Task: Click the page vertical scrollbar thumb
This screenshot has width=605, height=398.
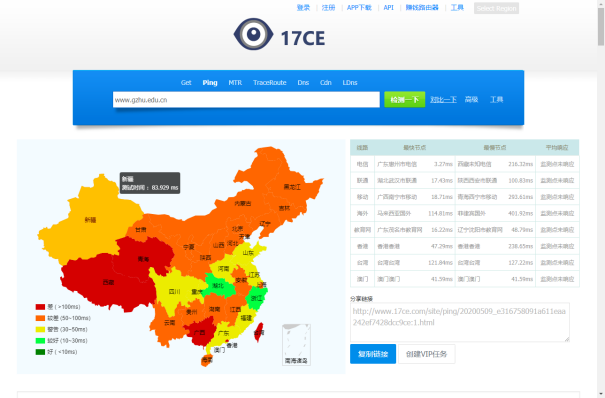Action: click(601, 26)
